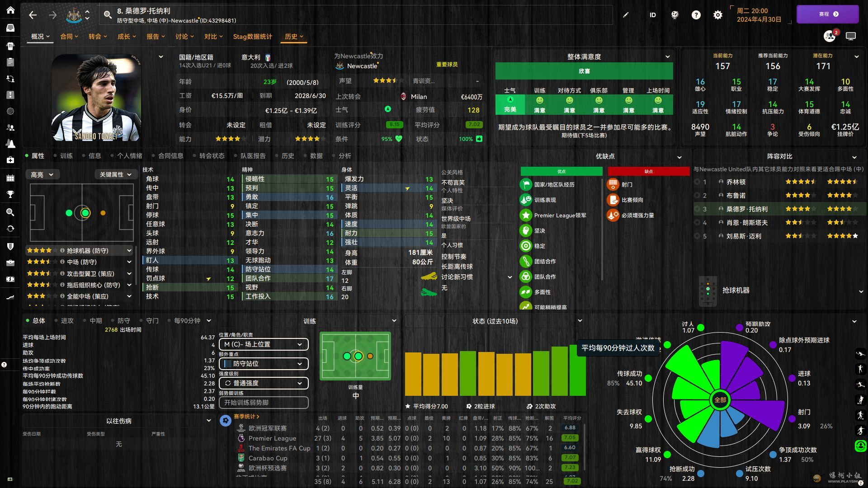
Task: Click the monitor display icon
Action: (x=851, y=36)
